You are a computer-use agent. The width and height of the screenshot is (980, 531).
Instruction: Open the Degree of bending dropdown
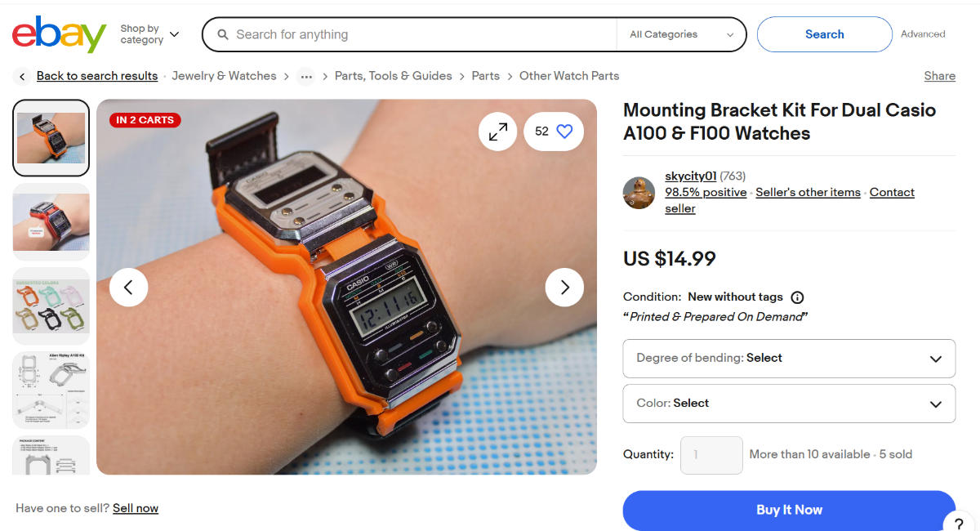(x=789, y=359)
